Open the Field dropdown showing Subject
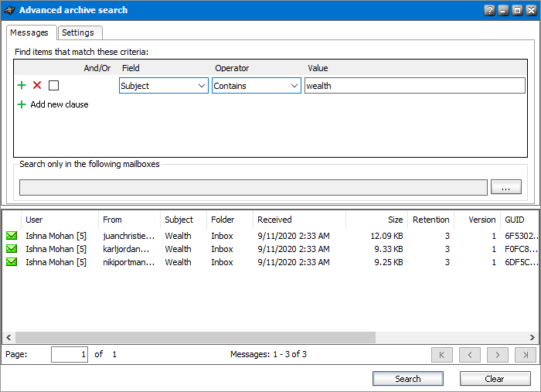The height and width of the screenshot is (392, 541). (x=164, y=86)
